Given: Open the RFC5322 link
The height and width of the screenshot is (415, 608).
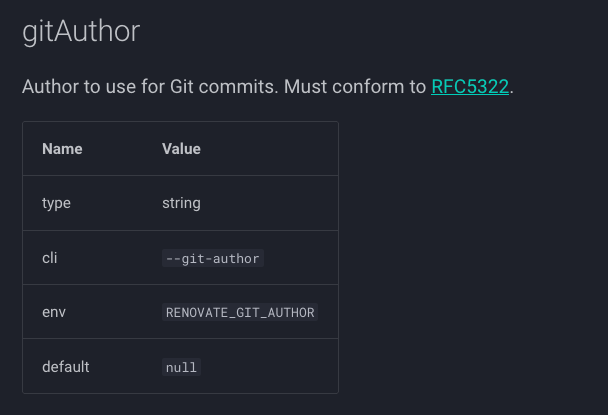Looking at the screenshot, I should tap(470, 87).
